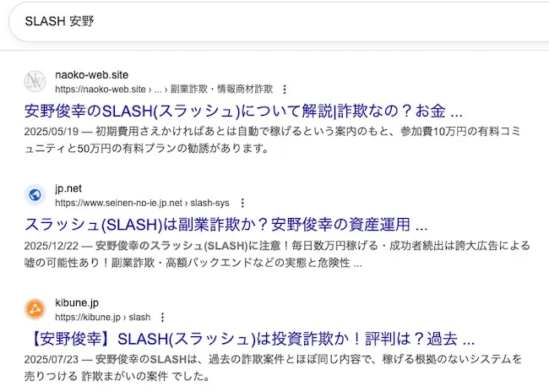549x392 pixels.
Task: Click the kibune.jp site name
Action: (78, 302)
